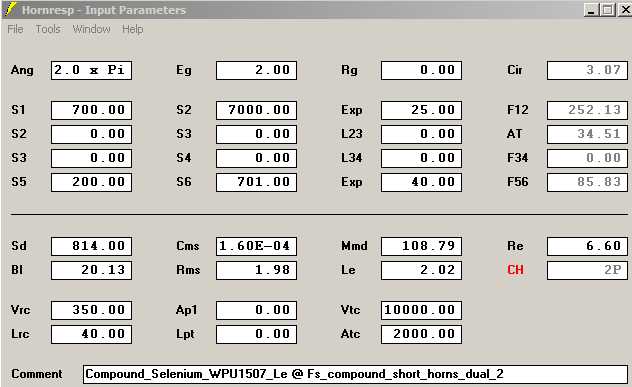
Task: Select the Eg input field
Action: (x=256, y=70)
